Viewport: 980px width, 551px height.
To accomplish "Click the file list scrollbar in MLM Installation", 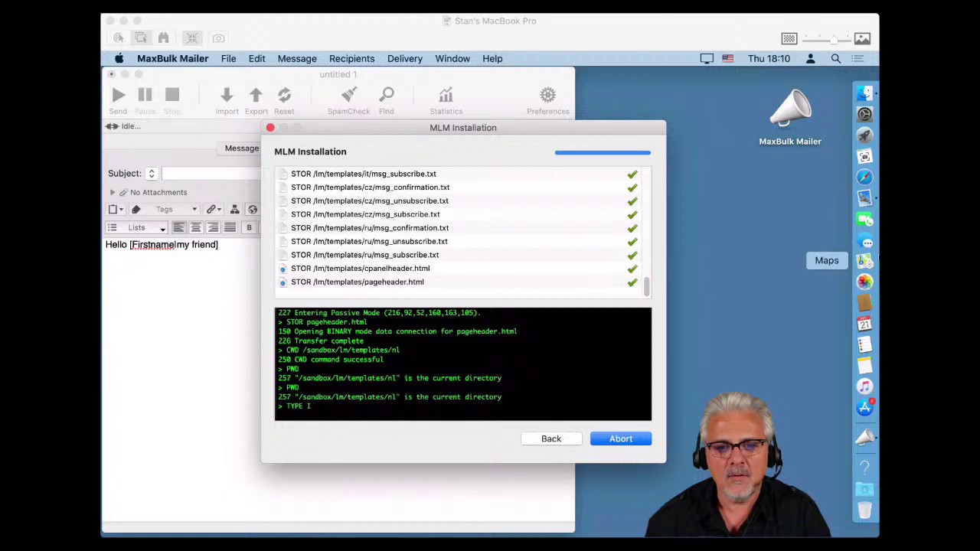I will pyautogui.click(x=647, y=286).
